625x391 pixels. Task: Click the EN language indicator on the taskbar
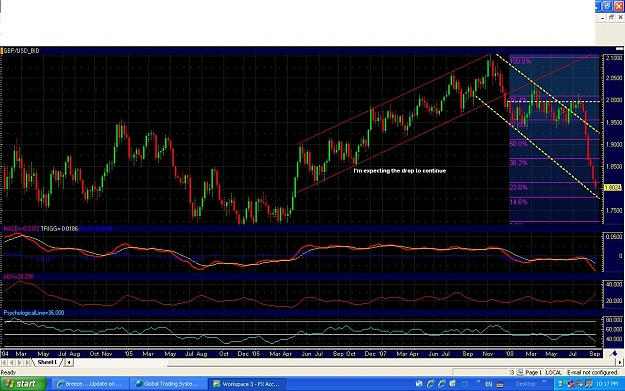489,384
